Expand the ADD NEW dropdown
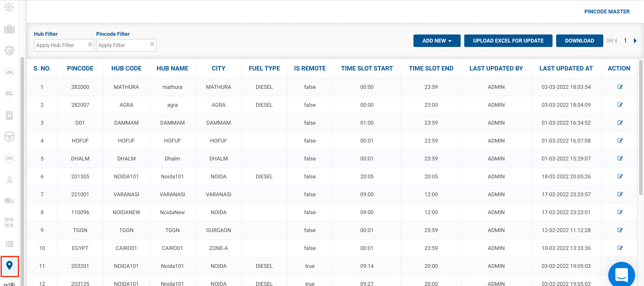The height and width of the screenshot is (286, 644). 436,41
